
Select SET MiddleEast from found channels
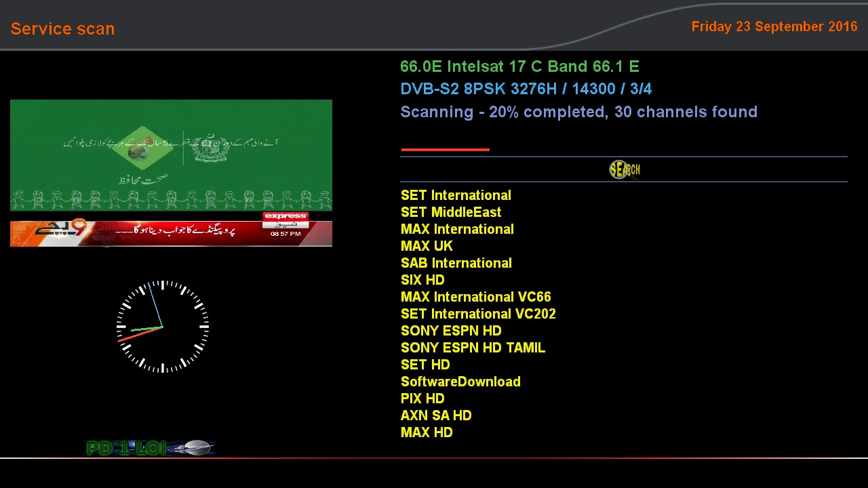click(x=451, y=212)
